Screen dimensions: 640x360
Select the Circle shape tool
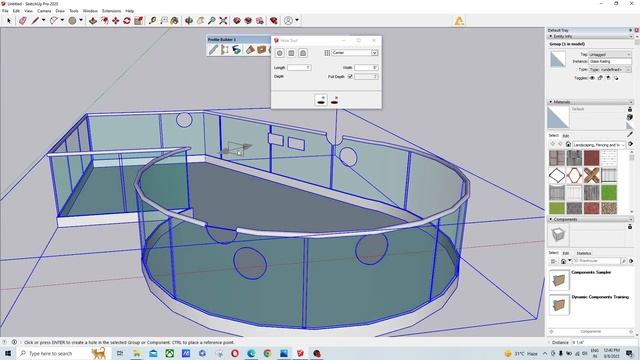[x=72, y=20]
